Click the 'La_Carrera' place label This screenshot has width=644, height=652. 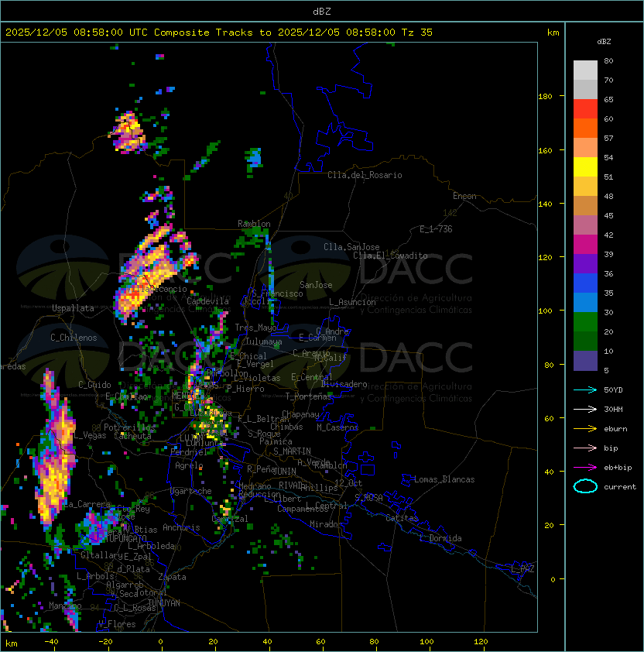[x=87, y=504]
